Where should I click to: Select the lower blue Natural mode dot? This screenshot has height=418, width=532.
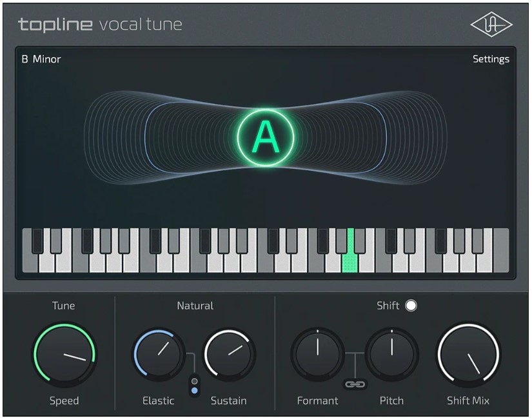(x=194, y=390)
